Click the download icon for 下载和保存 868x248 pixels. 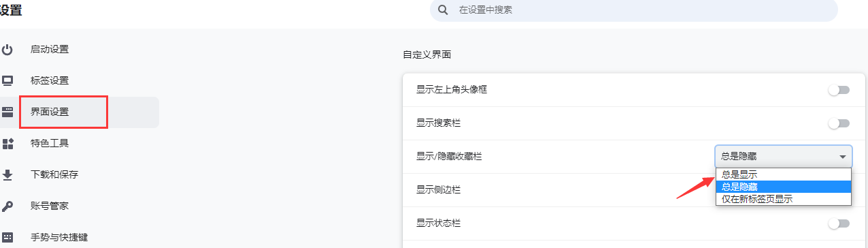point(7,175)
